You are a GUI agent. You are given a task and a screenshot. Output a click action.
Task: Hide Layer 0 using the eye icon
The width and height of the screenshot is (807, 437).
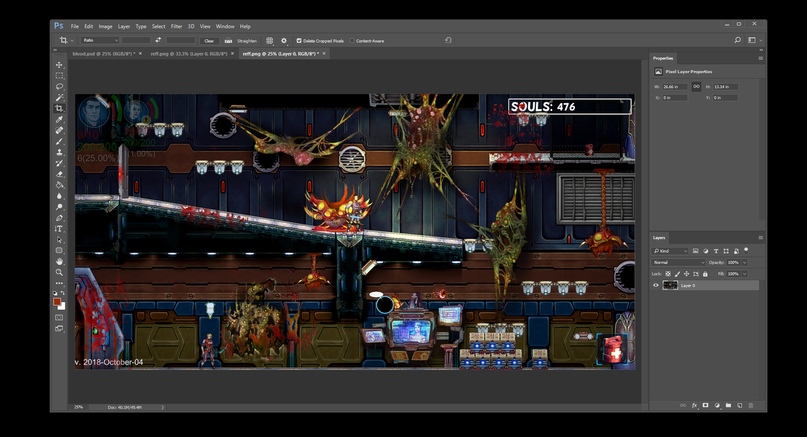pos(656,285)
